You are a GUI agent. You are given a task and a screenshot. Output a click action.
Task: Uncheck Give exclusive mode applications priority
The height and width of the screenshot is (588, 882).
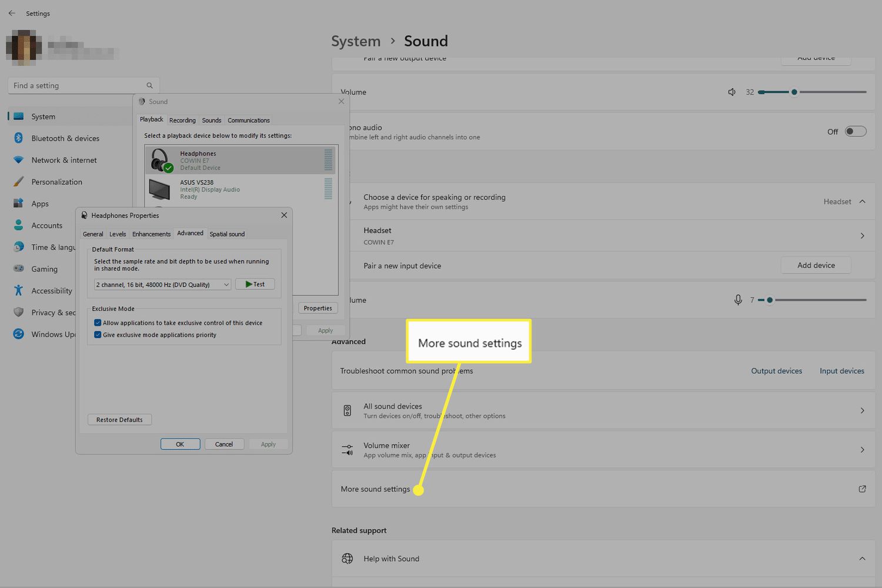coord(98,335)
